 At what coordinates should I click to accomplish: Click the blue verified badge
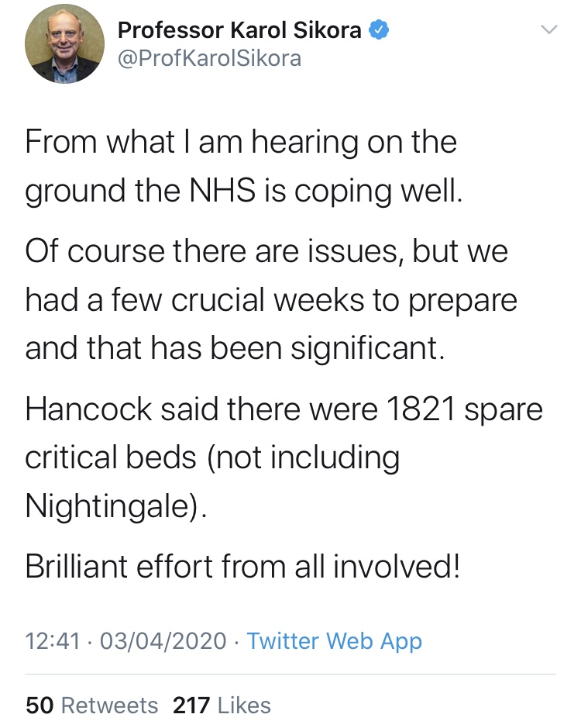click(x=379, y=30)
